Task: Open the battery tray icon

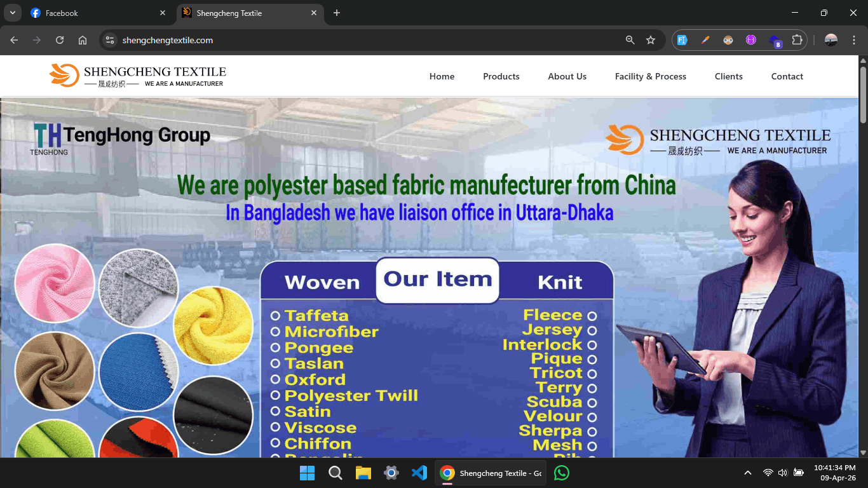Action: coord(799,473)
